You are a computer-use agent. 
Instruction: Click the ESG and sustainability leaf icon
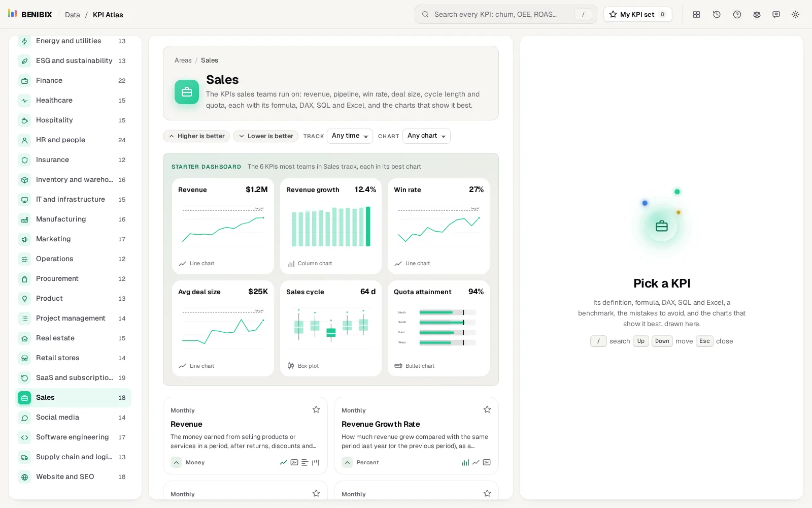pyautogui.click(x=24, y=61)
